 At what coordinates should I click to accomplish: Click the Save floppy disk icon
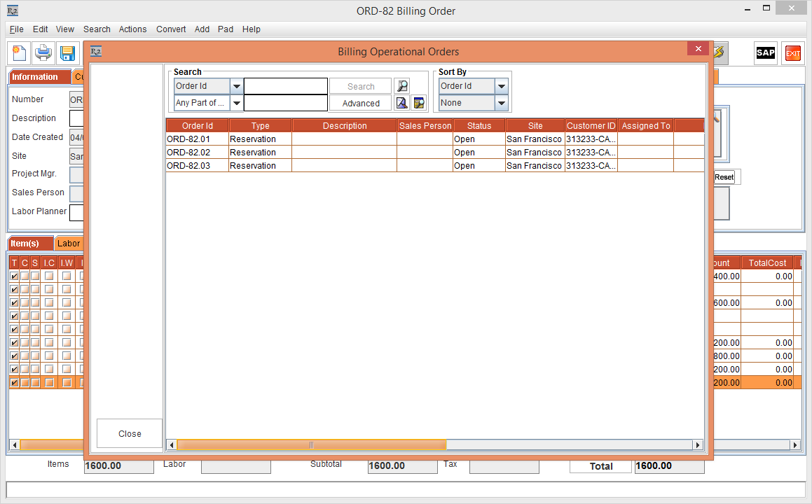point(67,53)
